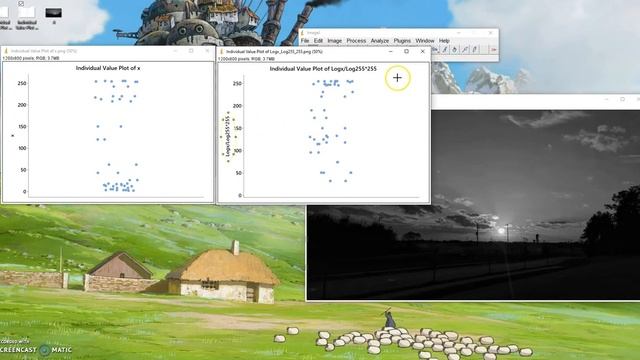This screenshot has width=640, height=360.
Task: Select the Individual Value Plot desktop file under the checkbox
Action: (27, 18)
